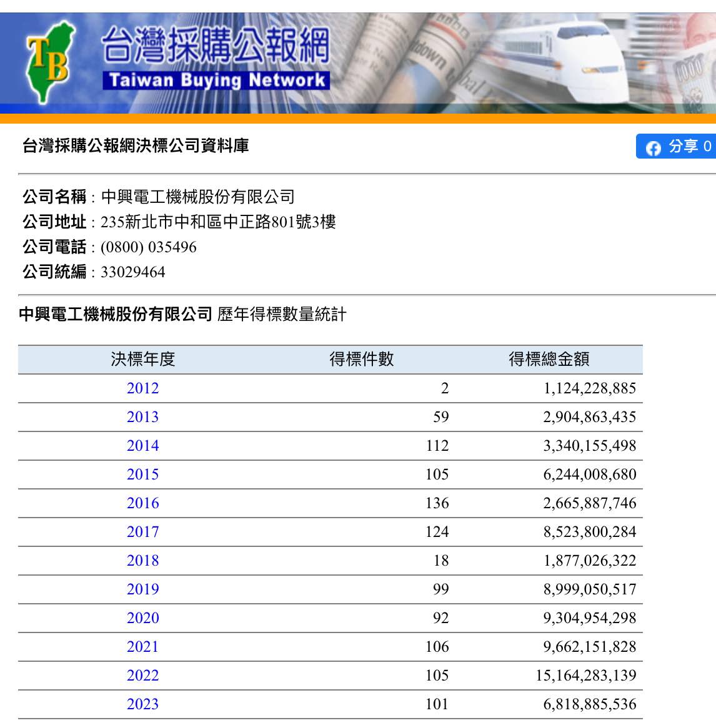
Task: Click amount 9,662,151,828 for 2021
Action: pos(590,647)
